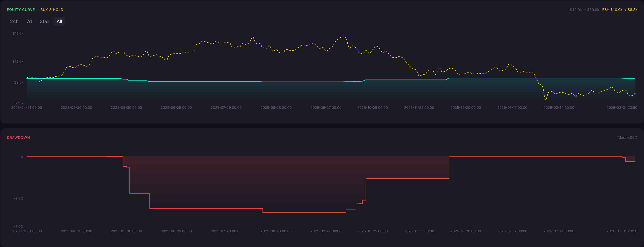Screen dimensions: 644x247
Task: Click the 0.0% drawdown axis label
Action: [19, 157]
